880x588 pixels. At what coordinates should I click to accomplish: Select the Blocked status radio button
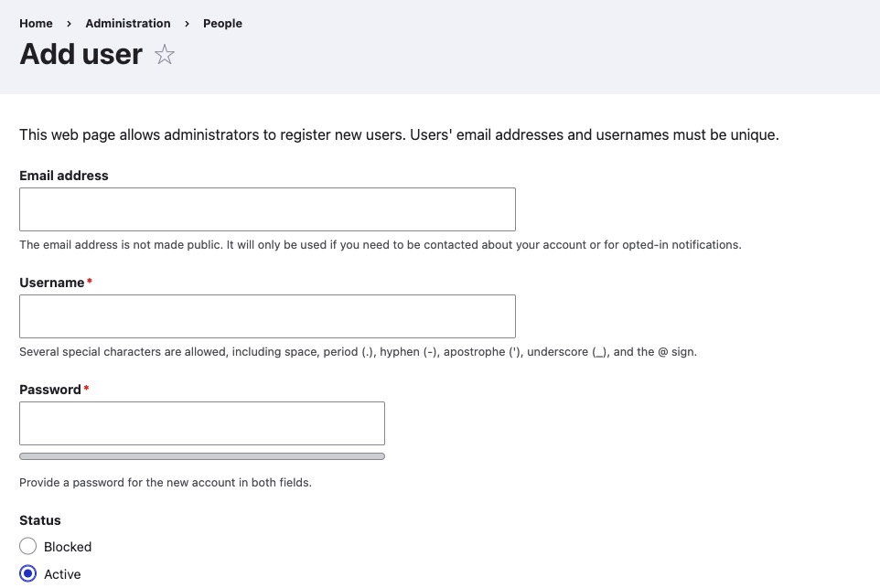(28, 546)
